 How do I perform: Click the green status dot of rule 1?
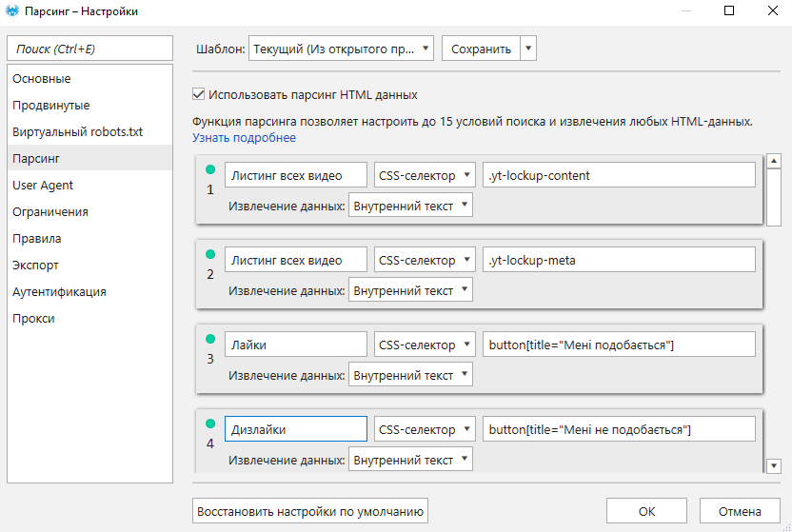(x=210, y=170)
